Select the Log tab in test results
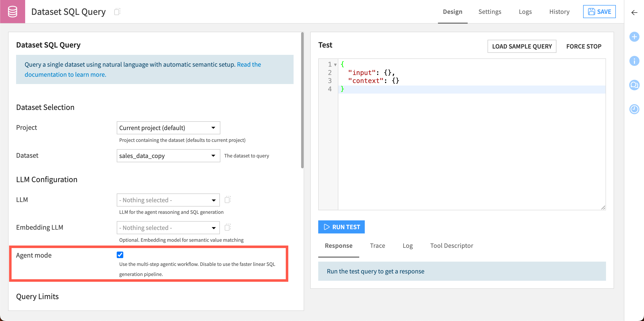Screen dimensions: 644x321 [408, 246]
